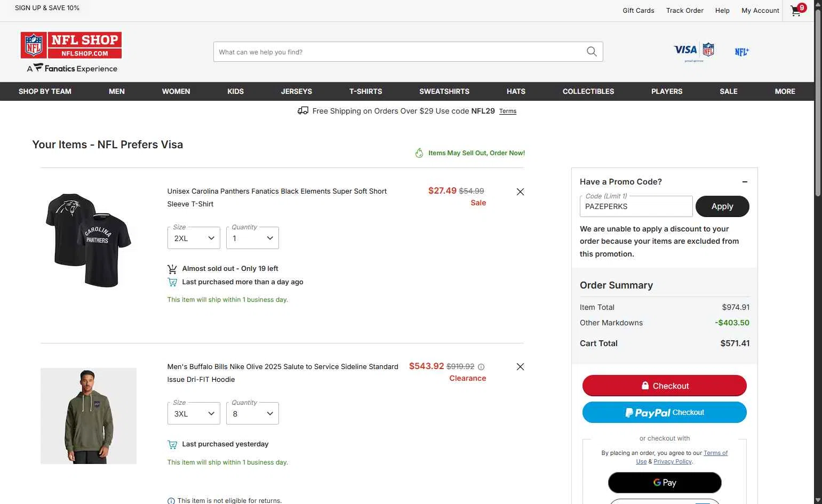The width and height of the screenshot is (822, 504).
Task: Click the search magnifier icon
Action: [592, 52]
